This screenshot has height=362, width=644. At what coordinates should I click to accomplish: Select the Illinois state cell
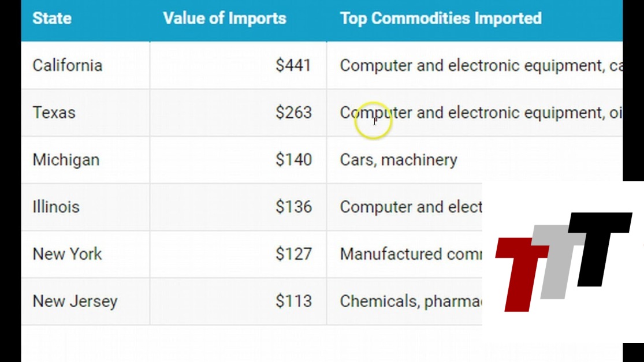56,207
